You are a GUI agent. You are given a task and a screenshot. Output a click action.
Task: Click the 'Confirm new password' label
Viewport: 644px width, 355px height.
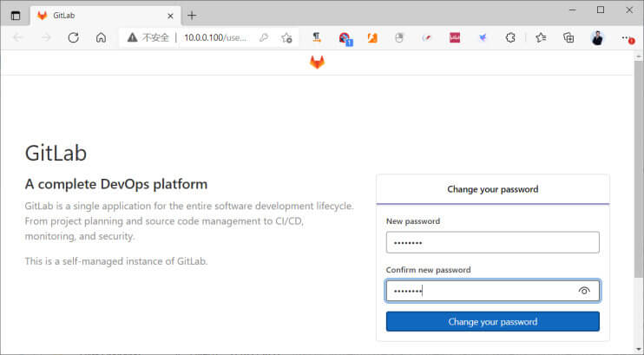[428, 270]
